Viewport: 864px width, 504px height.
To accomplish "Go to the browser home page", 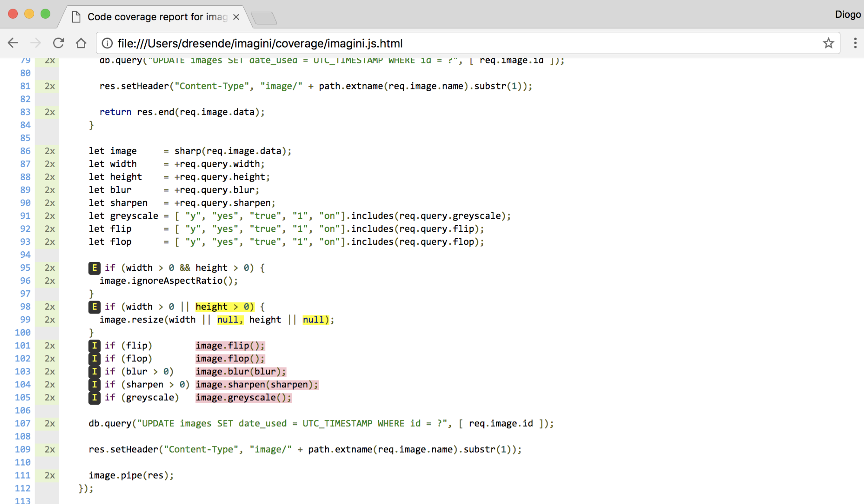I will 81,43.
